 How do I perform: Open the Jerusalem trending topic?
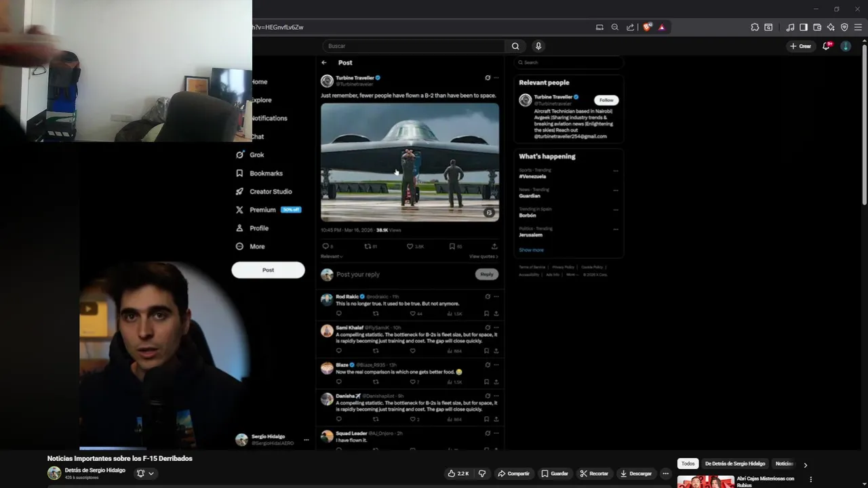tap(531, 235)
